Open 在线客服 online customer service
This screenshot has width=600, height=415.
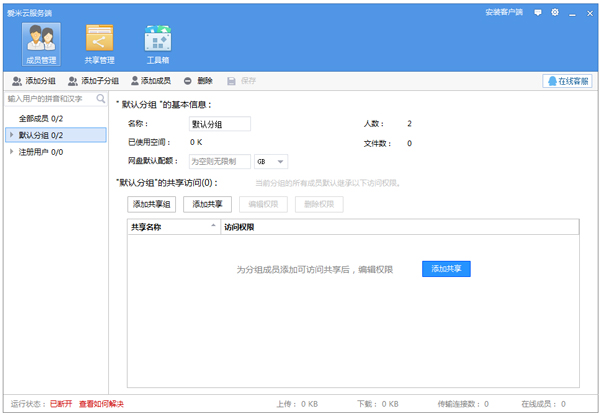[x=567, y=81]
